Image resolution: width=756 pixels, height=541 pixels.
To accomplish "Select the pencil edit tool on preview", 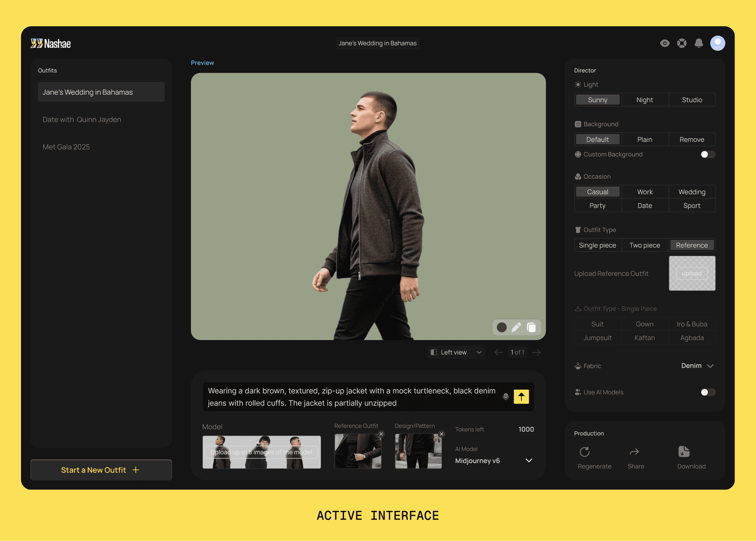I will (516, 327).
